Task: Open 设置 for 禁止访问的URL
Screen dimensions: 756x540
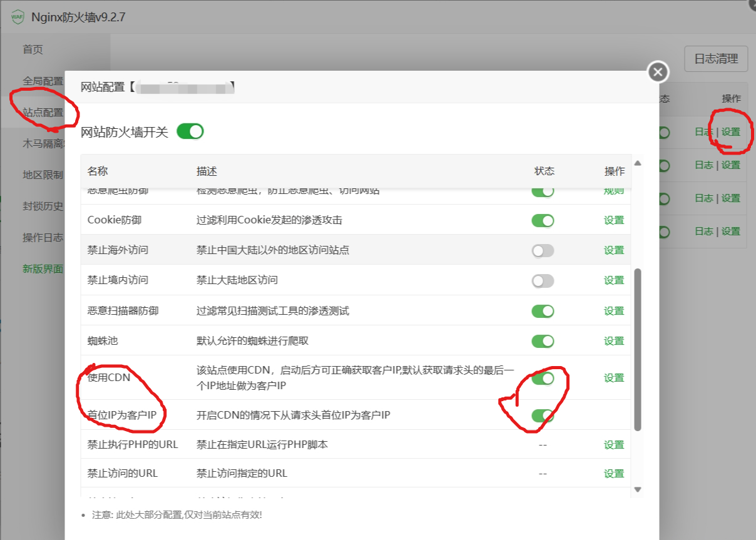Action: click(613, 473)
